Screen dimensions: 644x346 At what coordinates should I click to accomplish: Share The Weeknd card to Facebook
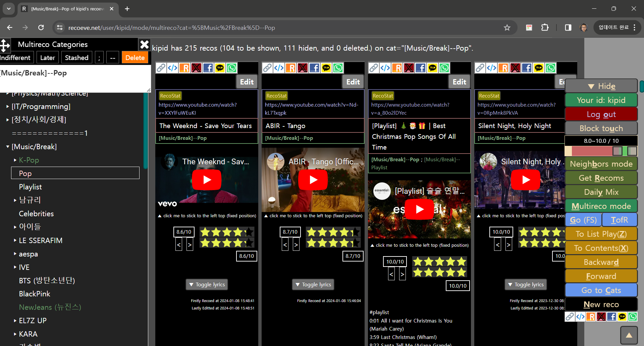(208, 68)
